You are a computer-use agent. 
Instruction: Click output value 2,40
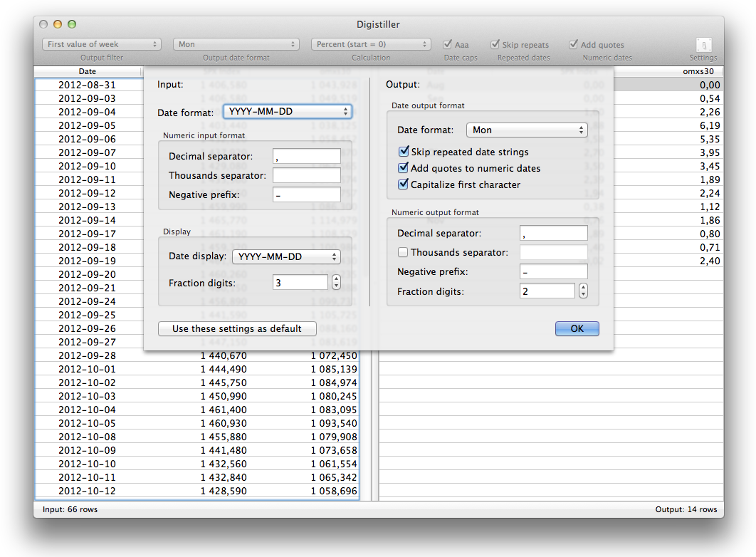(710, 261)
